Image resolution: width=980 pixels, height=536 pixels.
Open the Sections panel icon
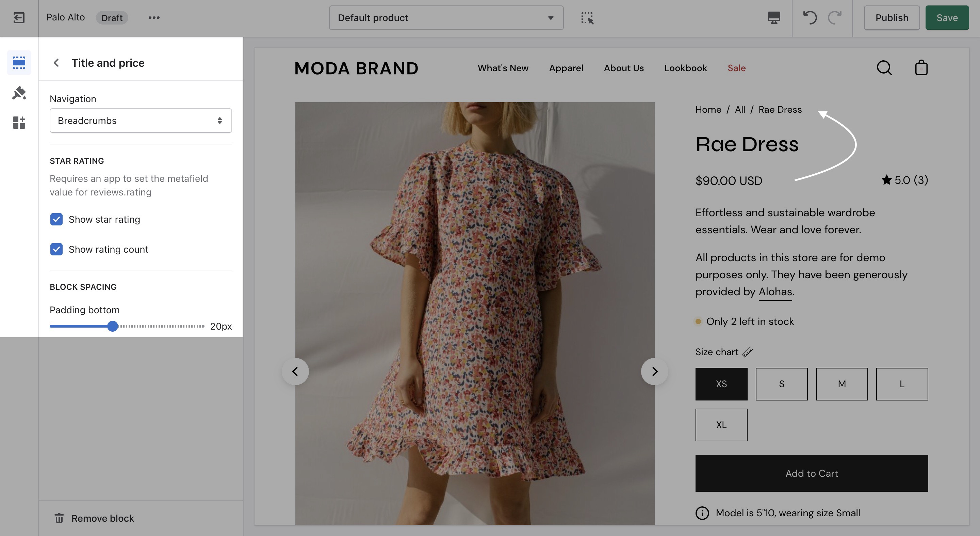click(x=19, y=62)
